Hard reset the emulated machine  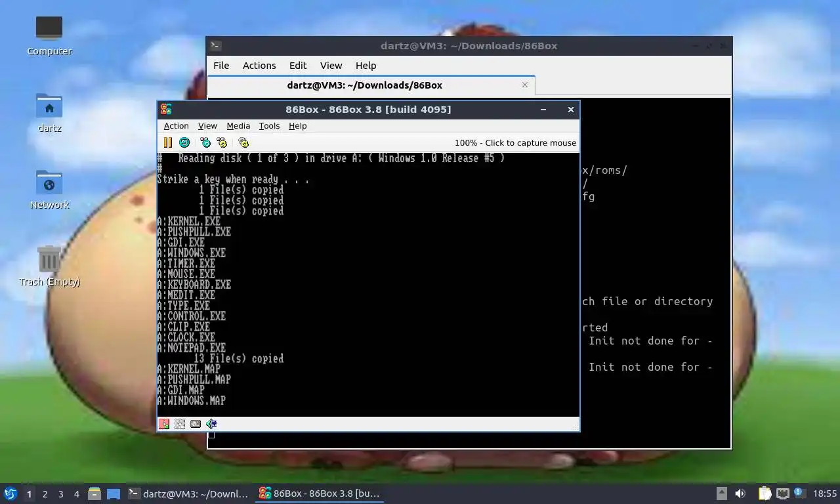[x=184, y=142]
